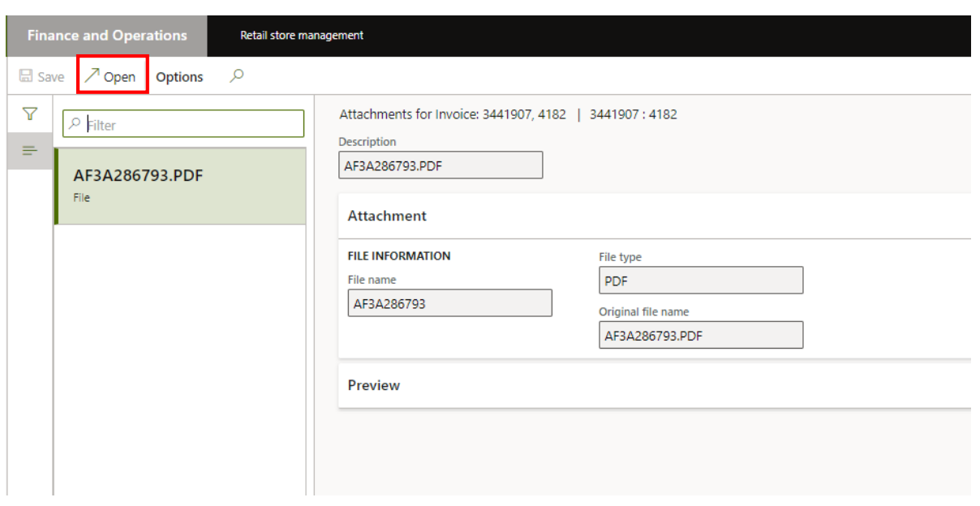Open the Options menu

pos(179,77)
